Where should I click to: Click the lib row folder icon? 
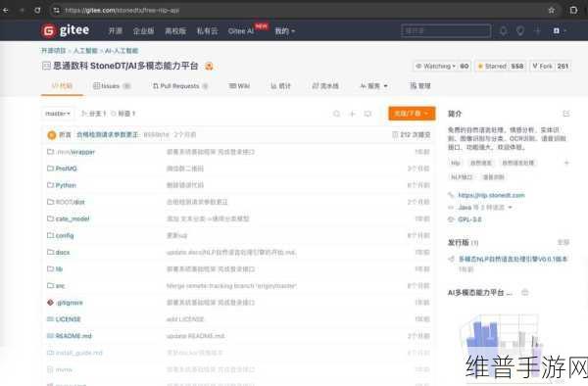[x=51, y=268]
